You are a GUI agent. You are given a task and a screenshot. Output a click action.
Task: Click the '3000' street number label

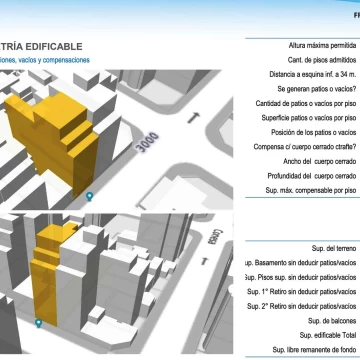tap(148, 143)
